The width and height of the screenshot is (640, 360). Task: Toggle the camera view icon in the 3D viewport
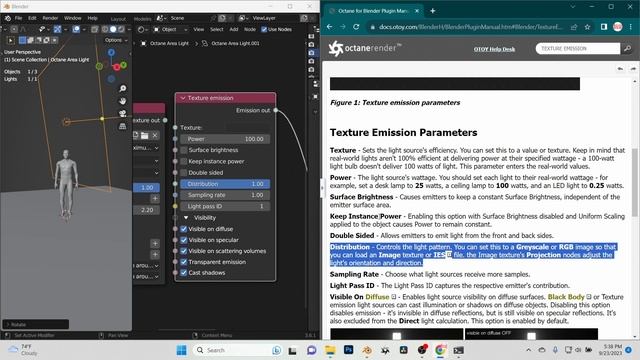tap(122, 114)
